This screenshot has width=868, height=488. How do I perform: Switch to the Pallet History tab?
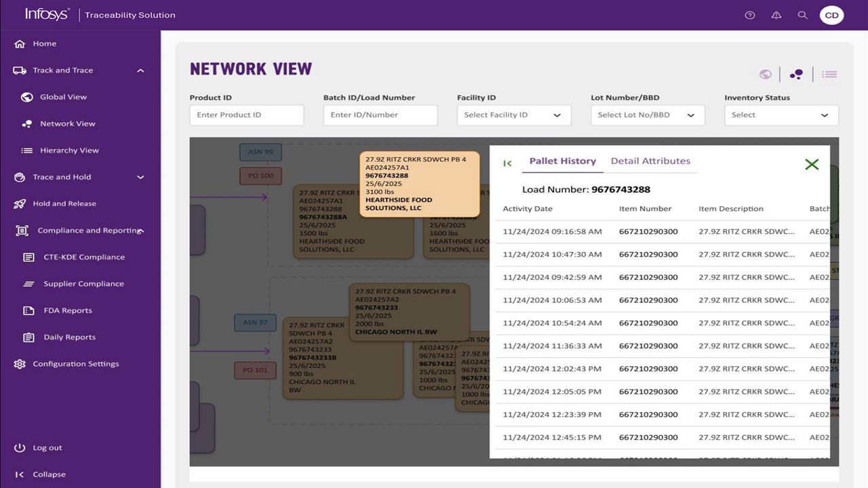click(x=562, y=161)
